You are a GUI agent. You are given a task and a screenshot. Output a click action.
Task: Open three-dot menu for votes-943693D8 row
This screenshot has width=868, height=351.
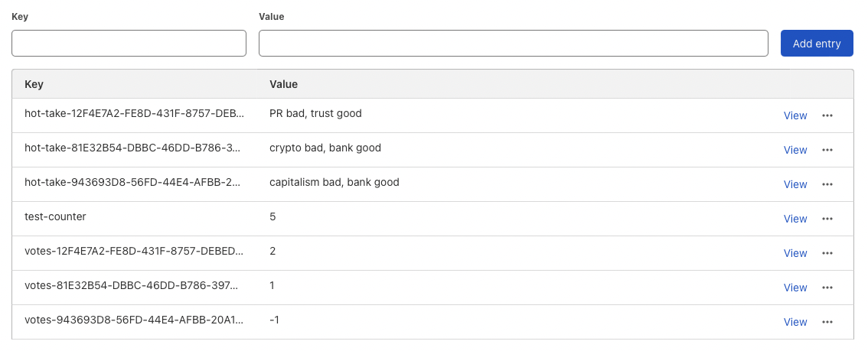tap(827, 322)
